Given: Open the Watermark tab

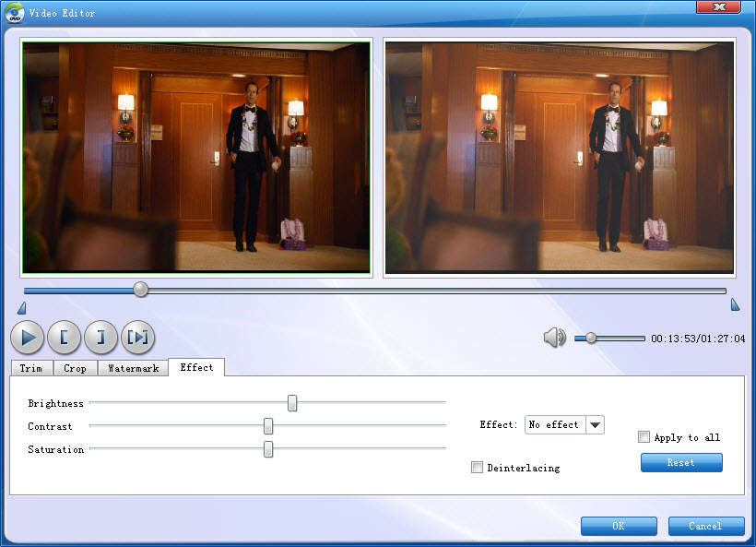Looking at the screenshot, I should pos(134,368).
